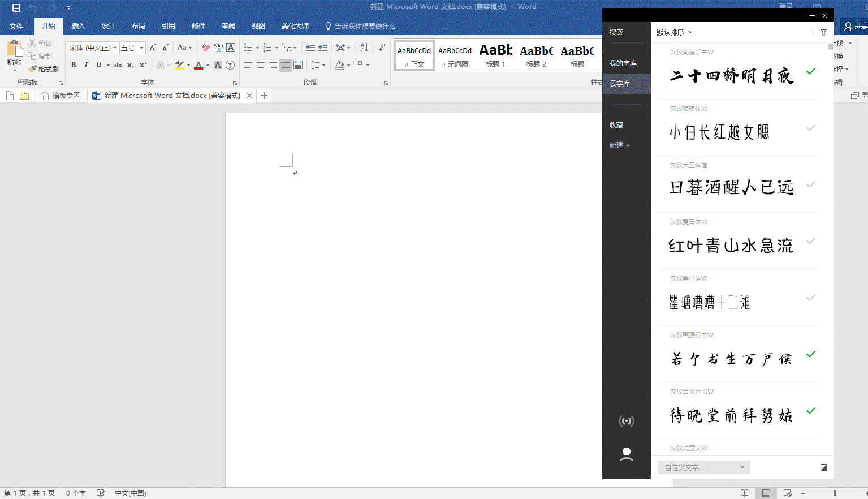Open the filter icon in the font panel
Viewport: 868px width, 499px height.
823,32
